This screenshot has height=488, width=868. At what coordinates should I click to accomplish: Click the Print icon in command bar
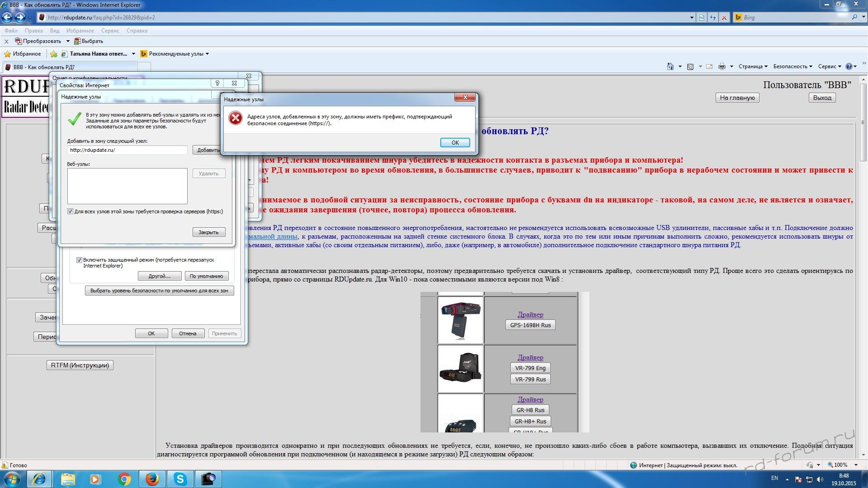click(722, 66)
